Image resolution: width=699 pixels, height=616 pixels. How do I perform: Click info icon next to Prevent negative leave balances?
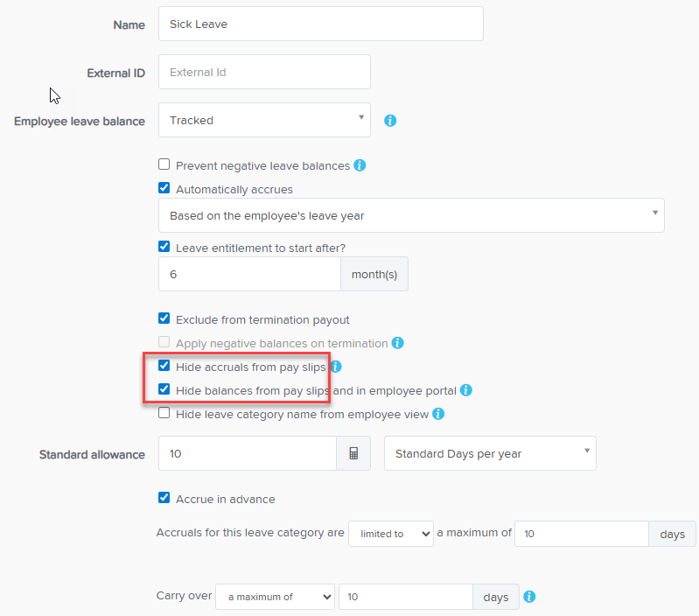tap(360, 165)
